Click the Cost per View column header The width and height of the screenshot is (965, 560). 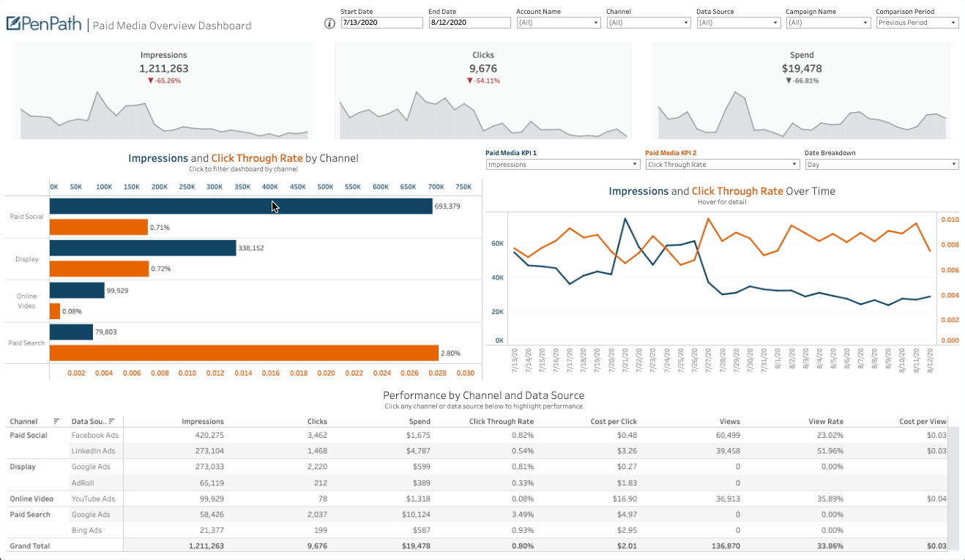coord(923,422)
